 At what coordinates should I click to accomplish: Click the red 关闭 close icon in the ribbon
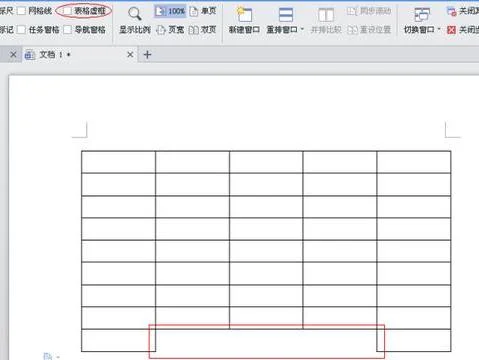coord(451,30)
